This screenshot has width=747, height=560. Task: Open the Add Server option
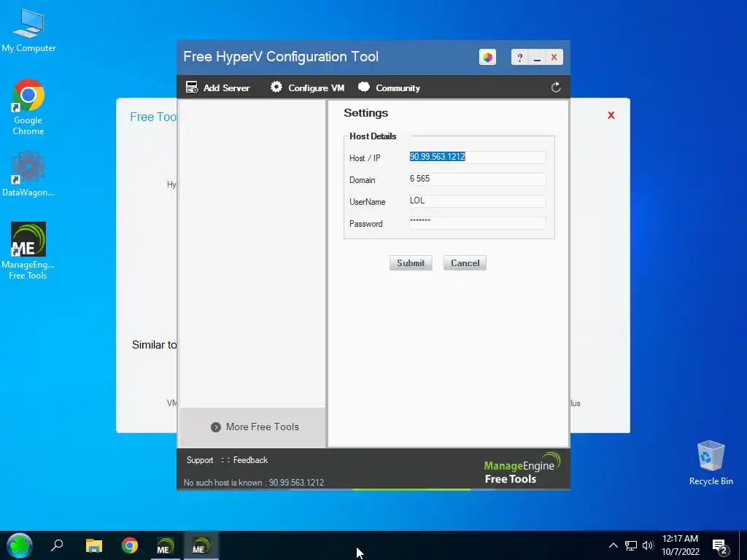(217, 87)
